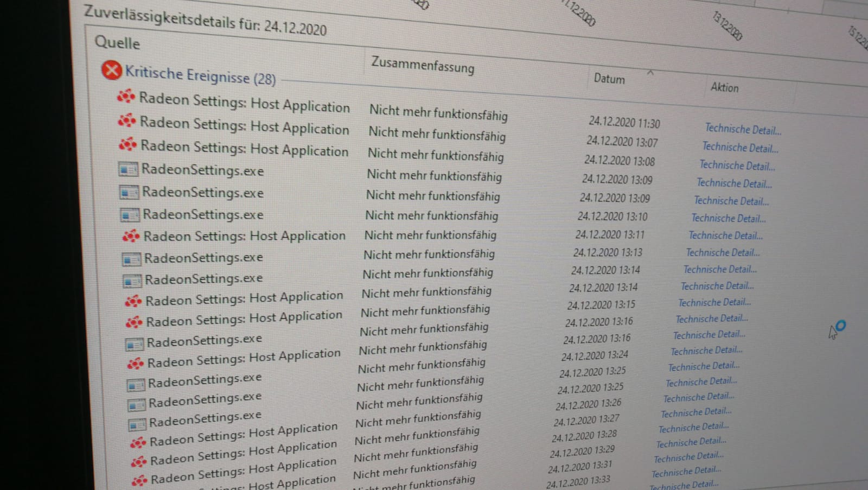868x490 pixels.
Task: Open Technische Details for the 13:27 event
Action: pyautogui.click(x=696, y=412)
